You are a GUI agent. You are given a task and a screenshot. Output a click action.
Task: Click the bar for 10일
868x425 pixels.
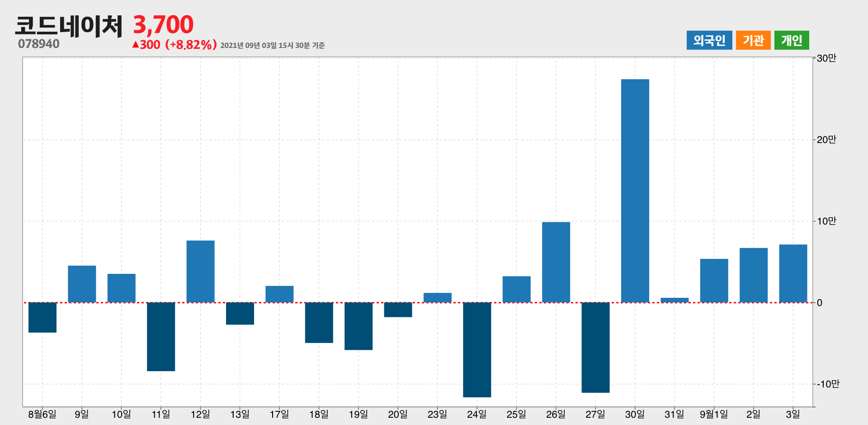click(x=122, y=288)
